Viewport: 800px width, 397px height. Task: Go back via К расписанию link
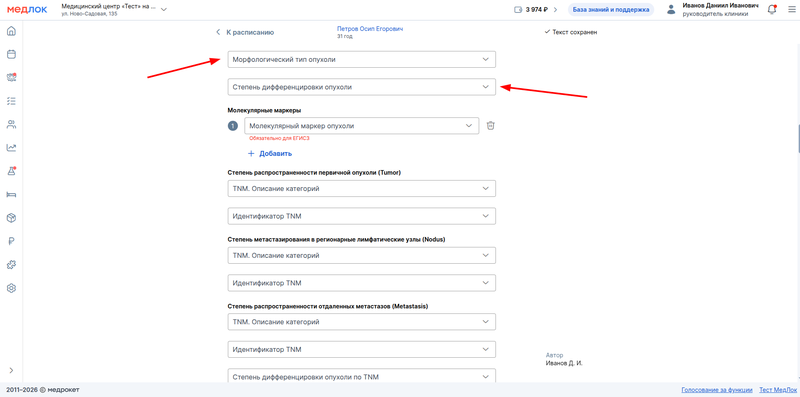point(246,32)
